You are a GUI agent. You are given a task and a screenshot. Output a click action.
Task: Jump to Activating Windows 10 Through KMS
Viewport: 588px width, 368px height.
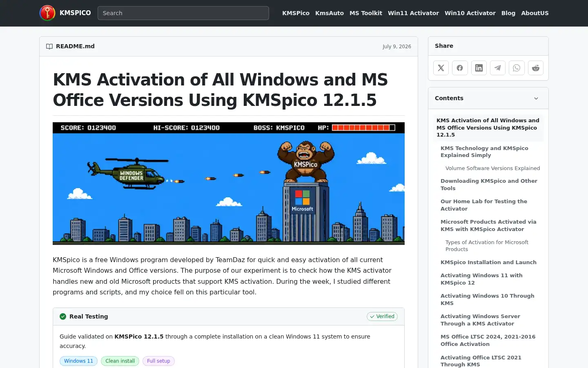[x=487, y=299]
